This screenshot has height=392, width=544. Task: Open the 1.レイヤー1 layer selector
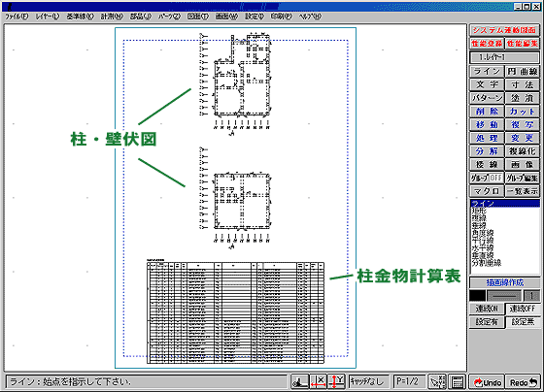504,57
